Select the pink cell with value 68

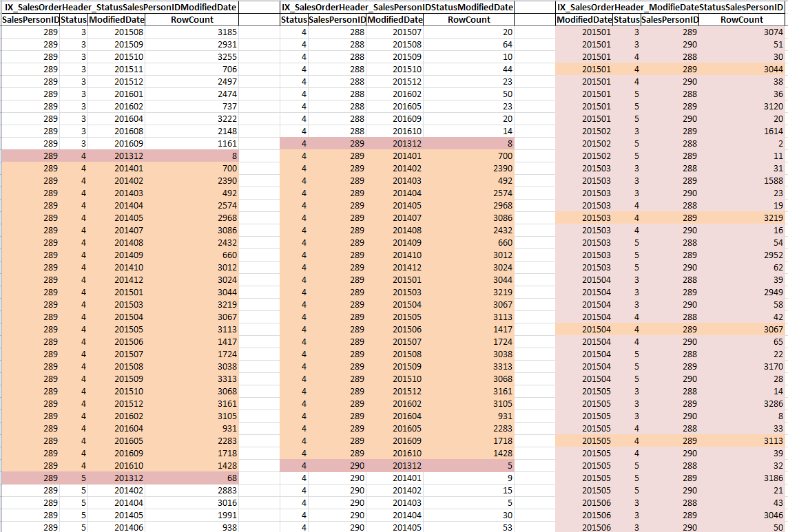191,478
